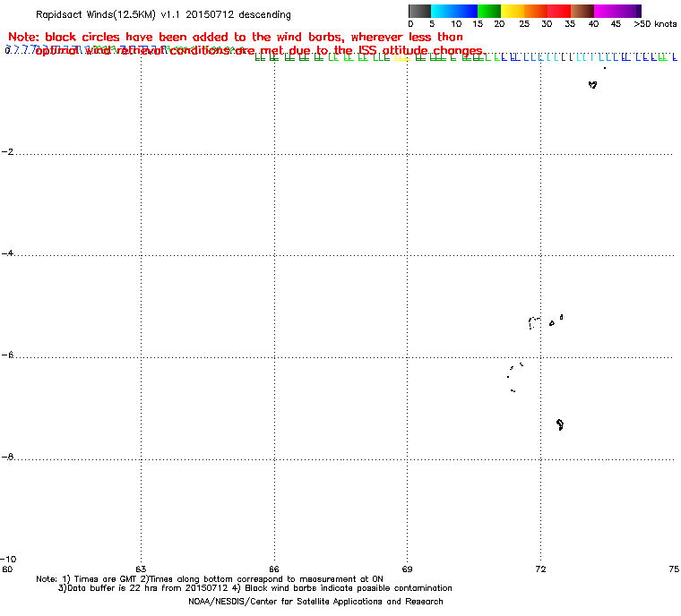
Task: Click the 'Rapidscat Winds(12.5KM) v1.1 20150712 descending' title
Action: click(x=163, y=14)
